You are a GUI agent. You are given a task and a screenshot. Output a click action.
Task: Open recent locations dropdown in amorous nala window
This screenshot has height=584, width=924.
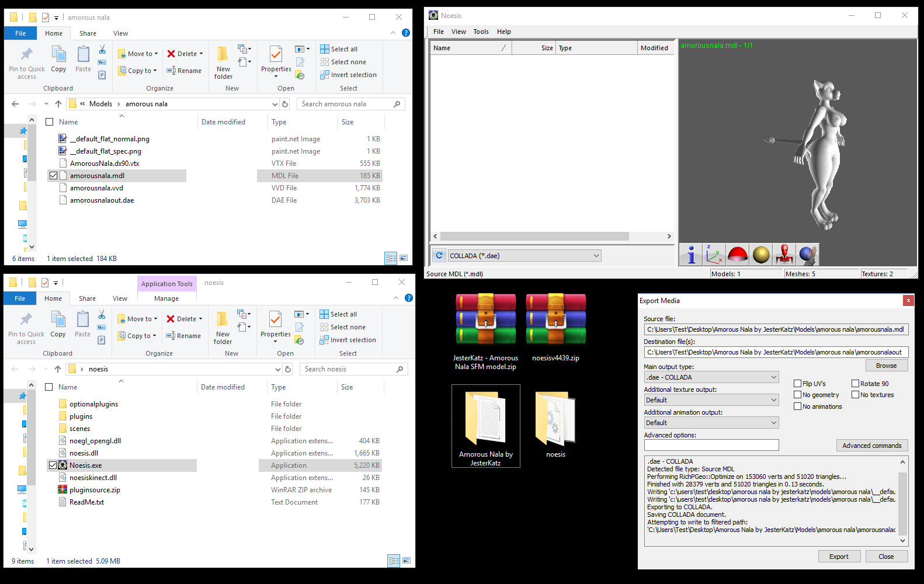(46, 104)
